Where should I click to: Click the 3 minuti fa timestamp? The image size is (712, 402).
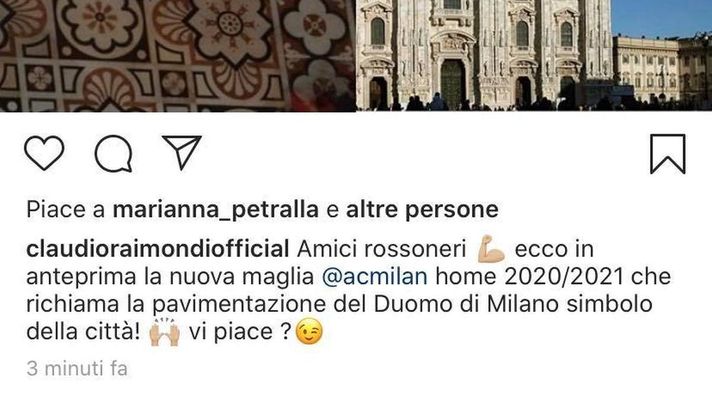(x=77, y=368)
